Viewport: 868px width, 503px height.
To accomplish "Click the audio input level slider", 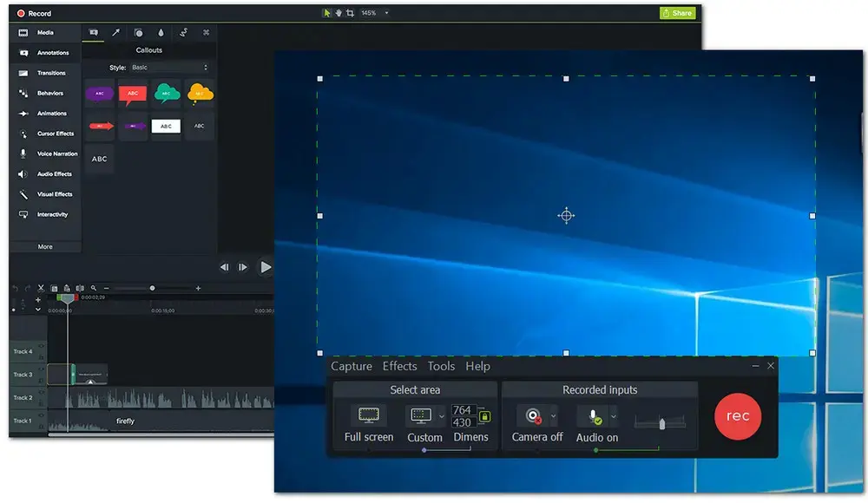I will click(x=661, y=422).
